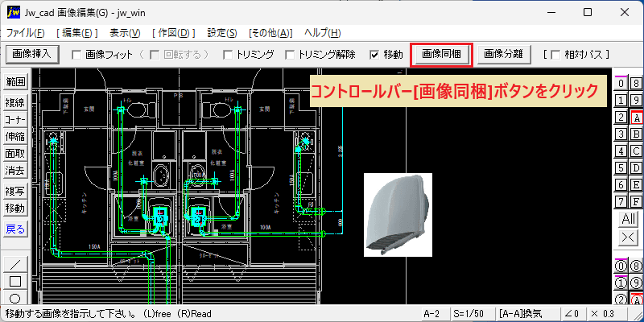Click the layer cross (×) button
Viewport: 644px width, 322px height.
(x=629, y=238)
